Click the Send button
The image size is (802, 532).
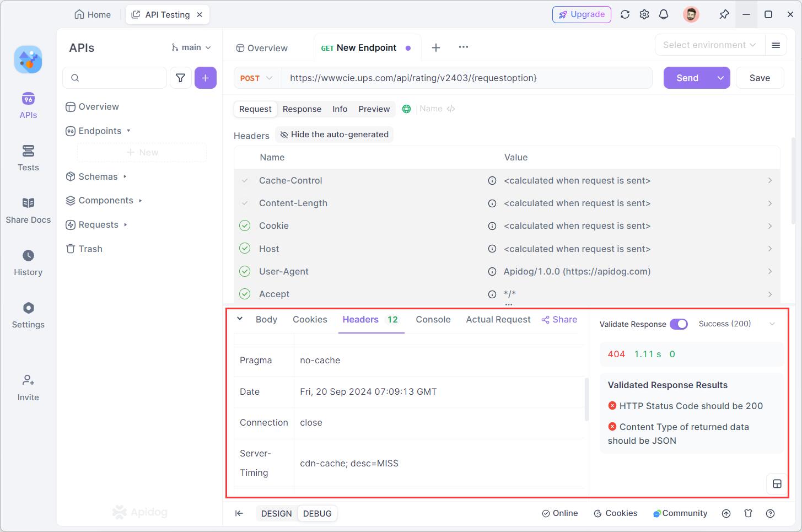pos(687,78)
